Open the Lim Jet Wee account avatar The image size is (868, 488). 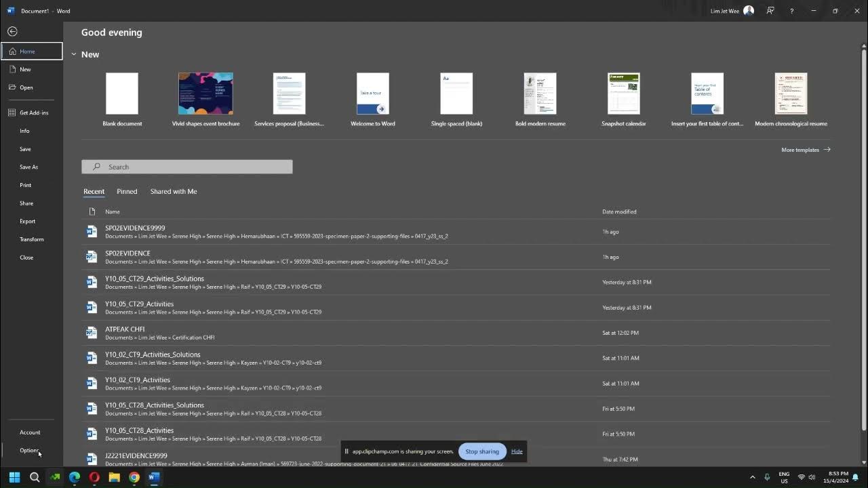(749, 11)
